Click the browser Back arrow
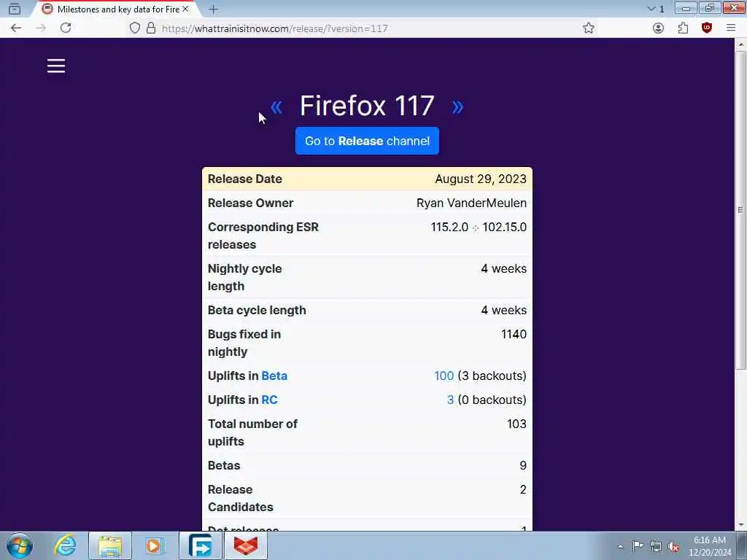Viewport: 747px width, 560px height. click(16, 28)
